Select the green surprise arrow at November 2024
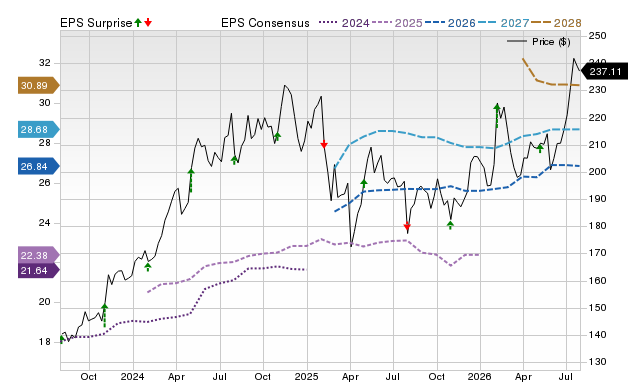 pos(278,136)
